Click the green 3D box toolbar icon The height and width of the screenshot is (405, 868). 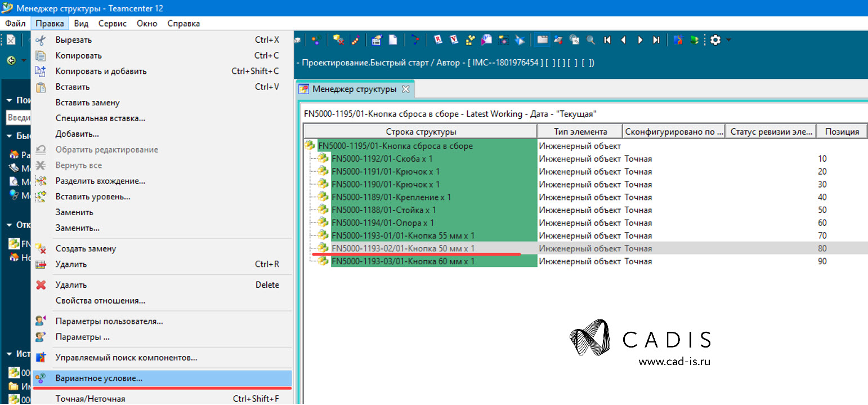pos(695,40)
